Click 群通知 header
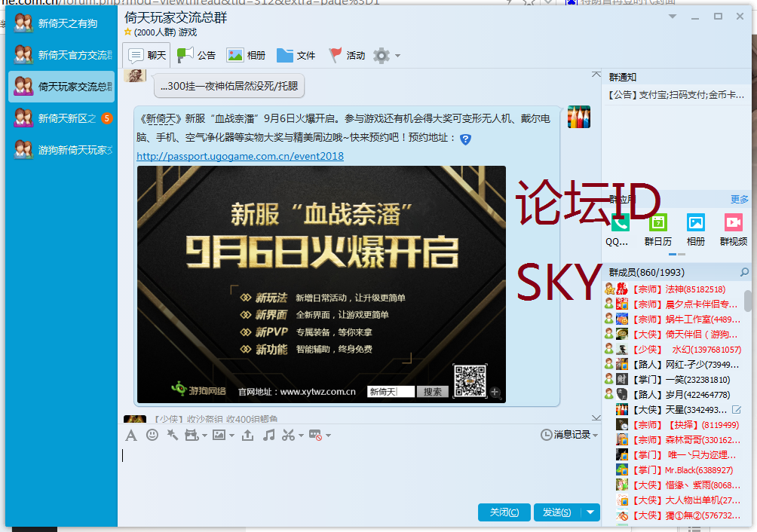 (623, 77)
